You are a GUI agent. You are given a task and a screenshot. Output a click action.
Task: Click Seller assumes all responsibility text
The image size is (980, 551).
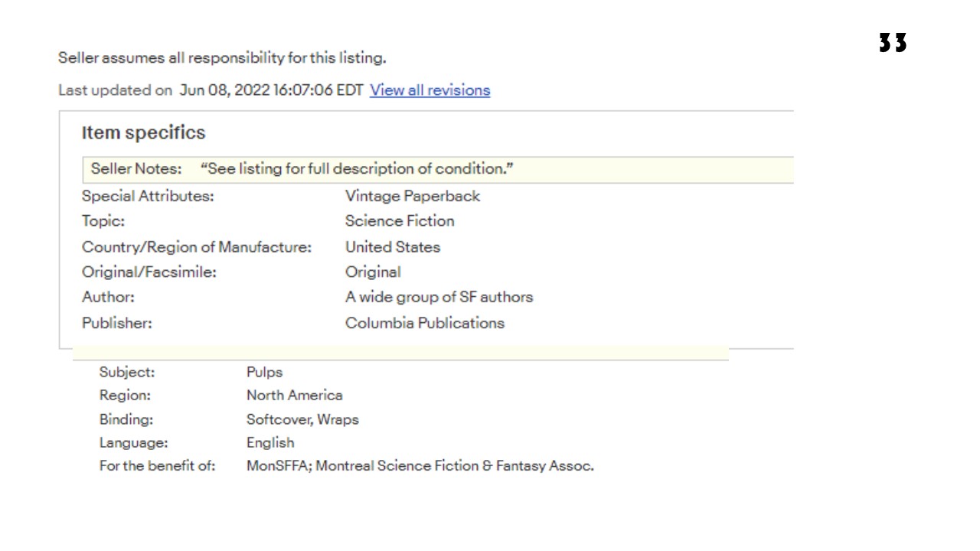pos(222,57)
